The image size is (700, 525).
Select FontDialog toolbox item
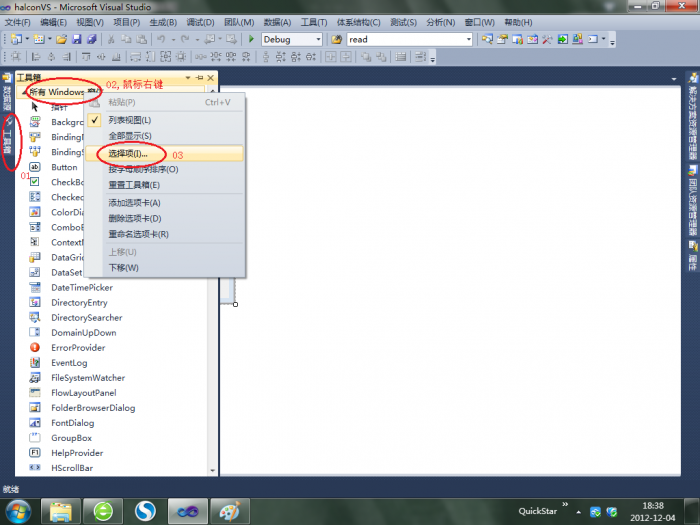(x=73, y=423)
